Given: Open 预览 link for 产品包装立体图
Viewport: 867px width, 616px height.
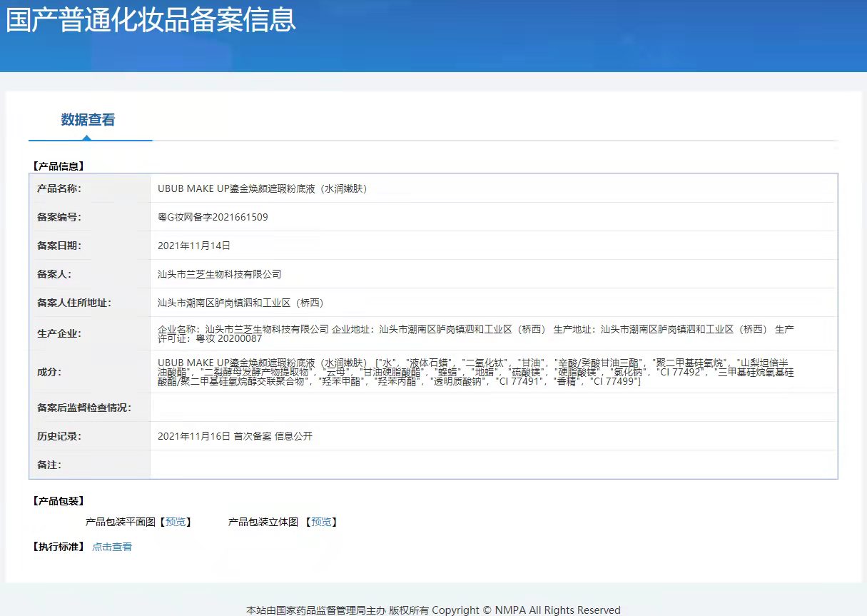Looking at the screenshot, I should coord(321,522).
